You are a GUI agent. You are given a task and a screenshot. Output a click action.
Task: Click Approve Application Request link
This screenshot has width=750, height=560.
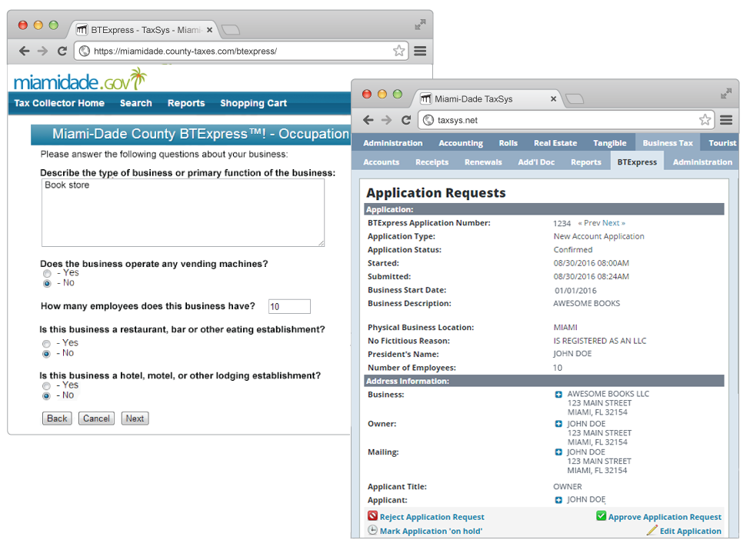[665, 517]
